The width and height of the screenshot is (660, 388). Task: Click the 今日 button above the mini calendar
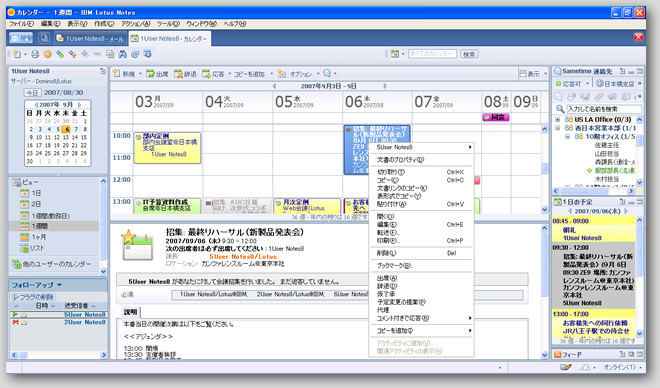pos(32,93)
